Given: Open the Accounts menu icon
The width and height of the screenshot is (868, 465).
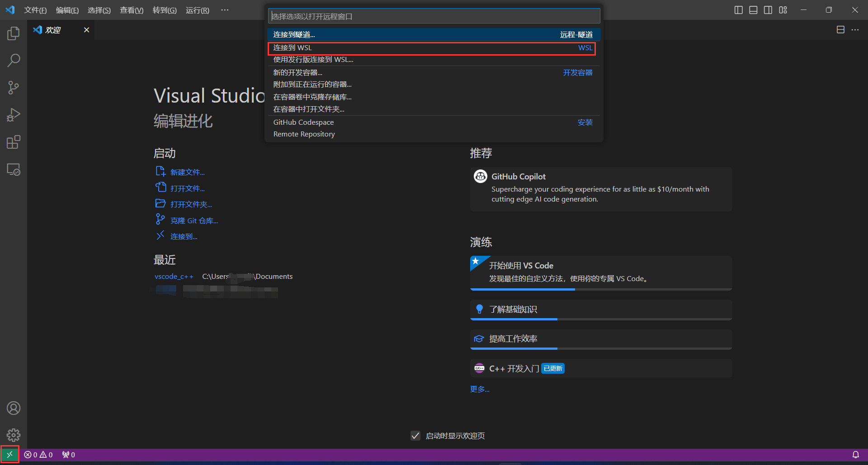Looking at the screenshot, I should (14, 408).
